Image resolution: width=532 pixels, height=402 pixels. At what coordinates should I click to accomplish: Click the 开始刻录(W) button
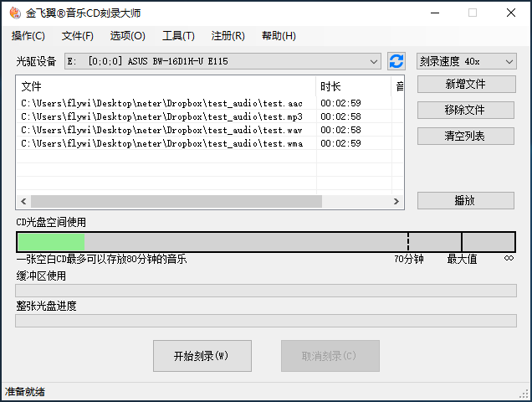click(x=202, y=356)
